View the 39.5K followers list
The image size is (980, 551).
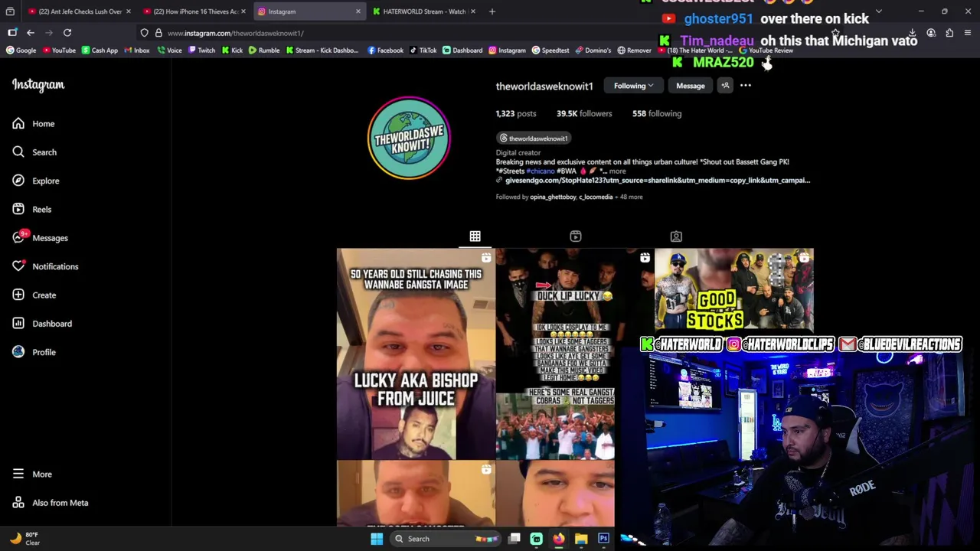click(584, 113)
